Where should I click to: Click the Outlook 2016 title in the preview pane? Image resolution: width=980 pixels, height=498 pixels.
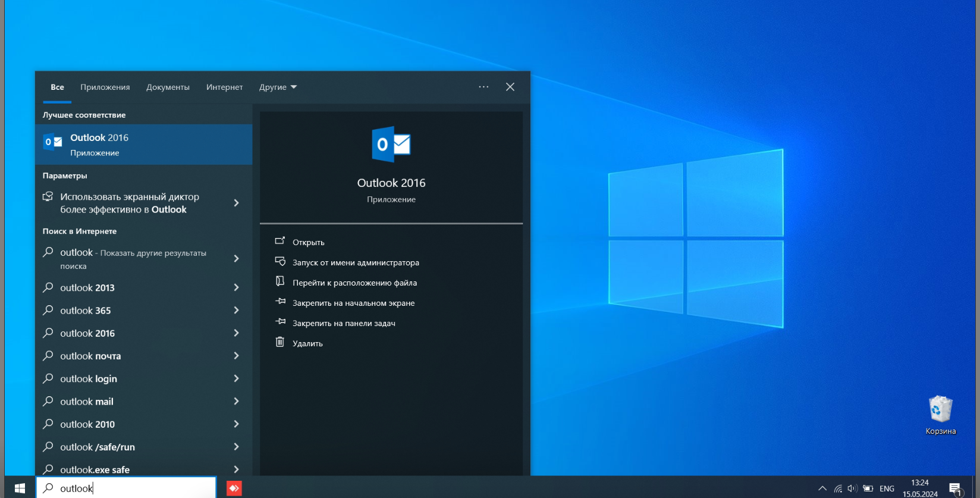[391, 183]
